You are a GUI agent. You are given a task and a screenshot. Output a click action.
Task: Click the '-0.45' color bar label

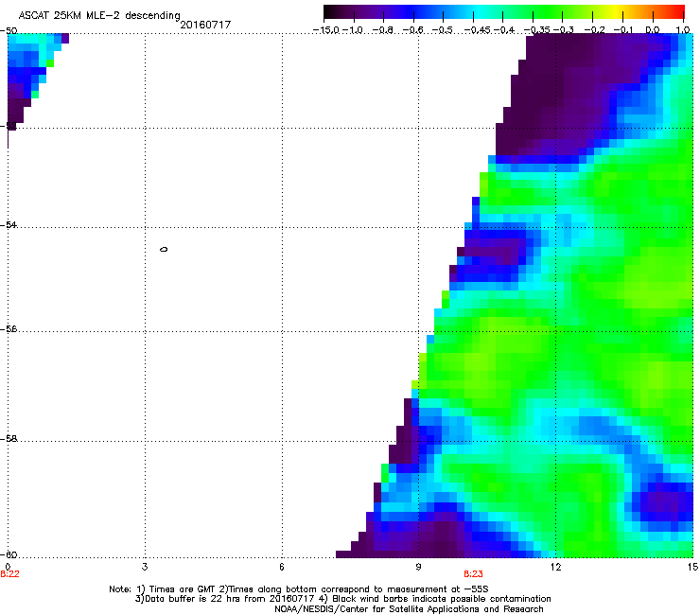pos(477,30)
